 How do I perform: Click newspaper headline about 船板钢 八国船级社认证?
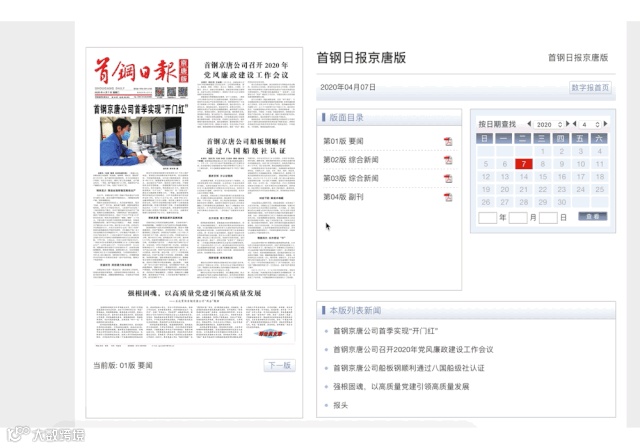click(246, 146)
